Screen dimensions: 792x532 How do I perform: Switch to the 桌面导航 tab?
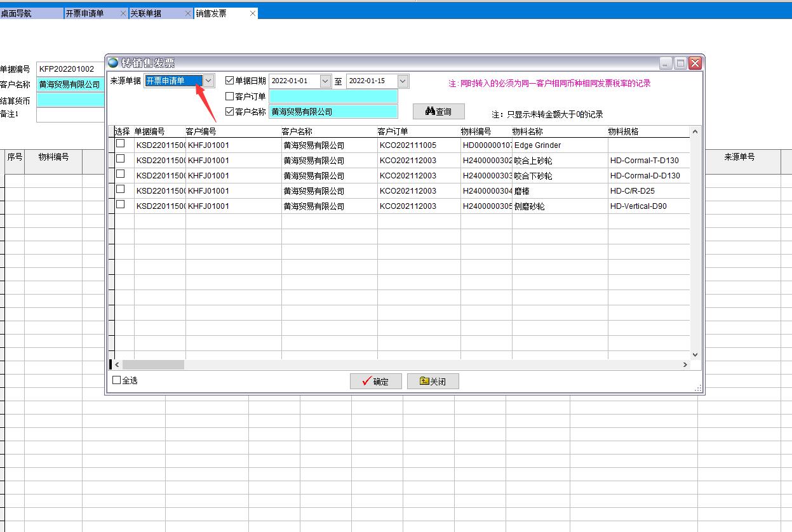pos(30,13)
